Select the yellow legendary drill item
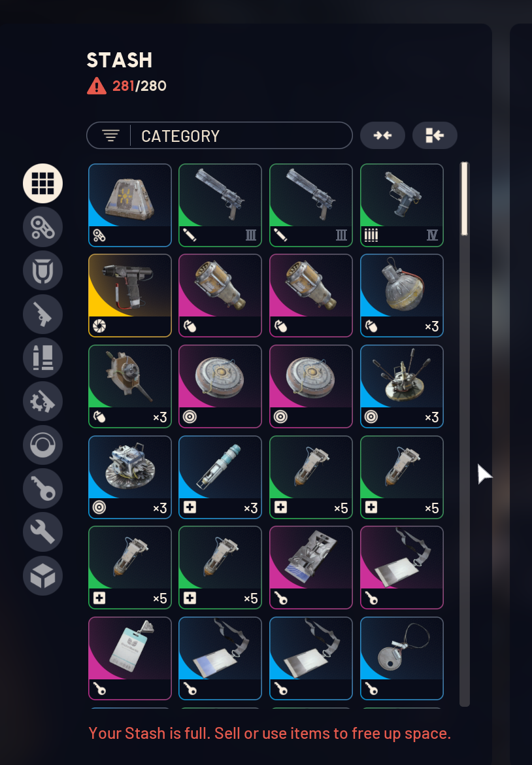 (130, 296)
